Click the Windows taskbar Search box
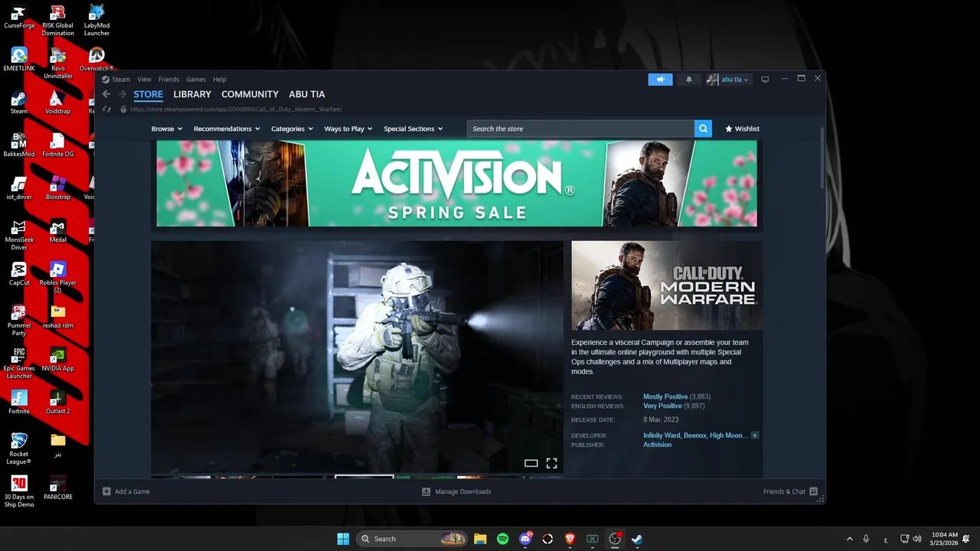 (x=412, y=539)
